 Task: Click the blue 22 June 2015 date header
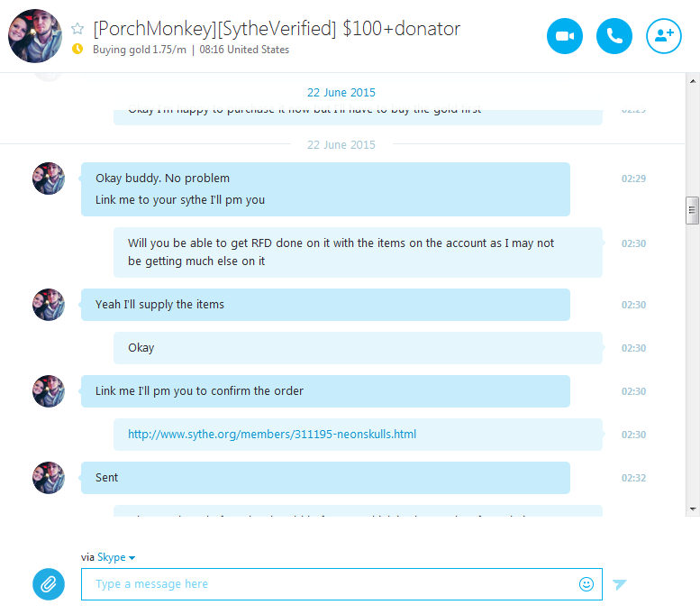341,93
